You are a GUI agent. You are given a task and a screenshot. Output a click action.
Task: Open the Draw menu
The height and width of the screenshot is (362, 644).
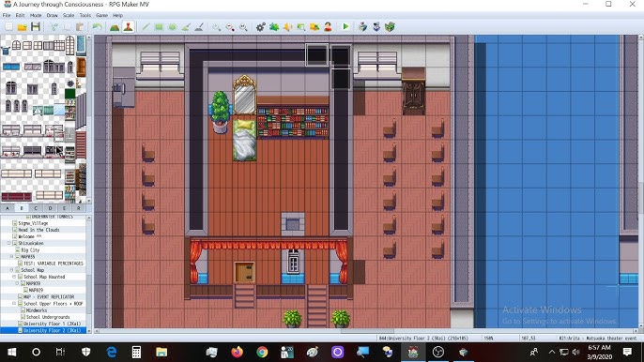(x=53, y=15)
